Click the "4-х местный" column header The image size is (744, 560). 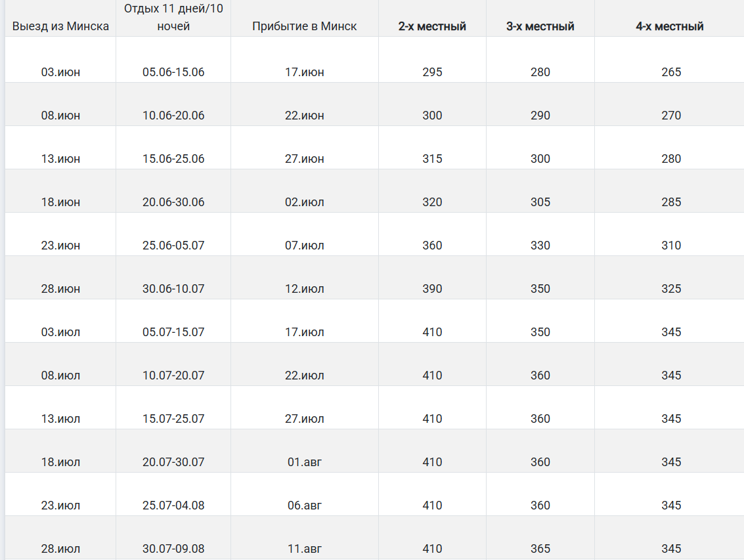670,26
